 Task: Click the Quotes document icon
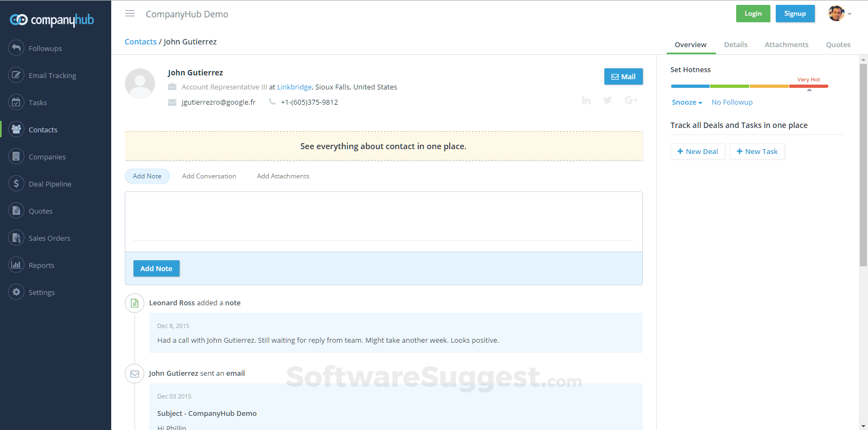pos(16,210)
